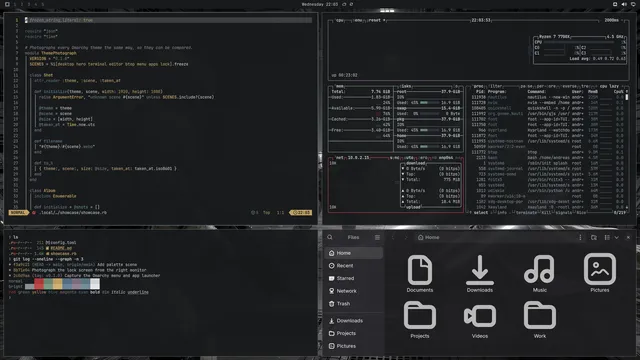The height and width of the screenshot is (360, 640).
Task: Open the Work folder icon
Action: click(540, 320)
